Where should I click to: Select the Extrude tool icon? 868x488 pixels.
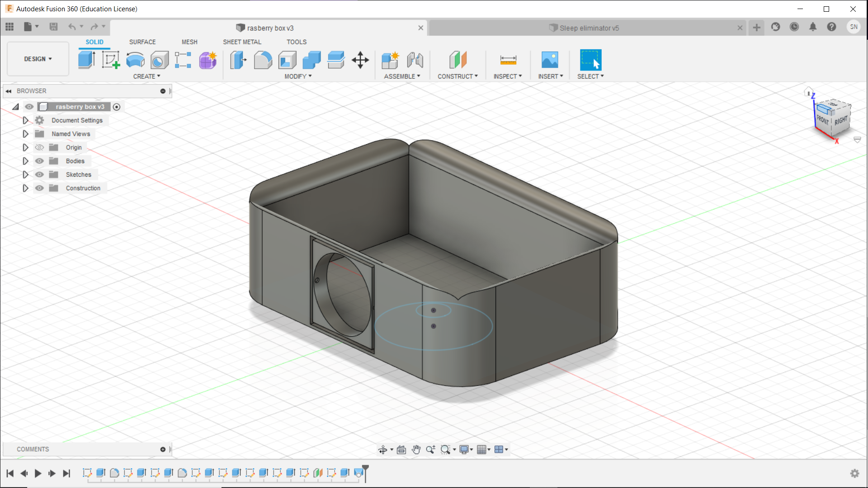point(86,60)
